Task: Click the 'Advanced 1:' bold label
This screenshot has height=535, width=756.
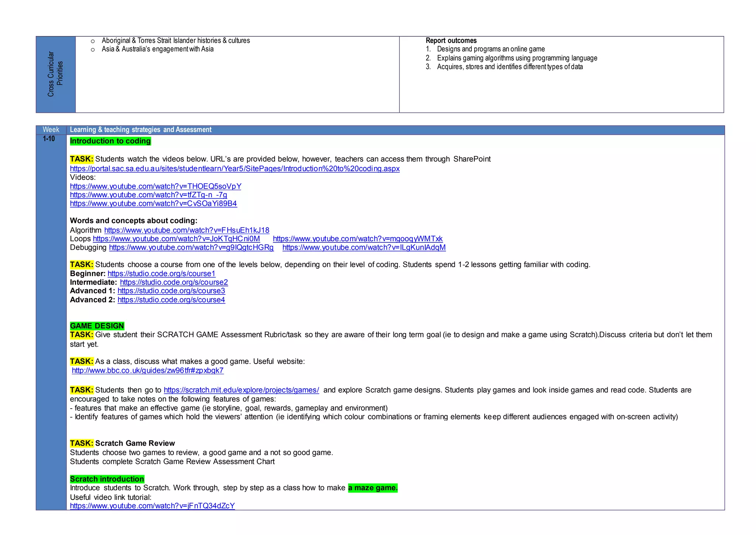Action: coord(92,291)
